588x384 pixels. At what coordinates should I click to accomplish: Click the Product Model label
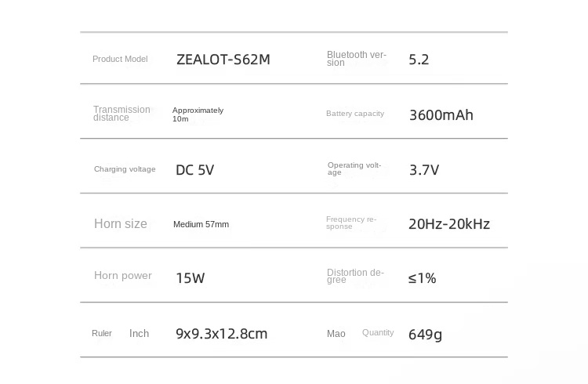pyautogui.click(x=120, y=59)
